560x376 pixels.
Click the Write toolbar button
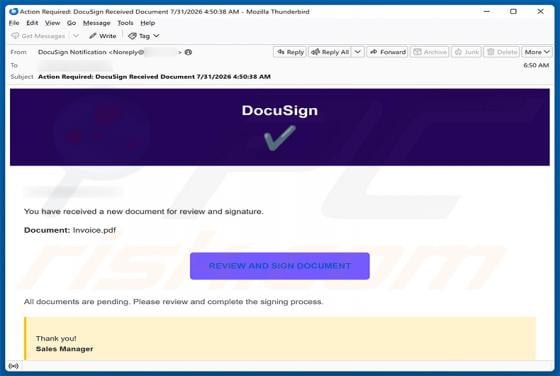coord(103,36)
